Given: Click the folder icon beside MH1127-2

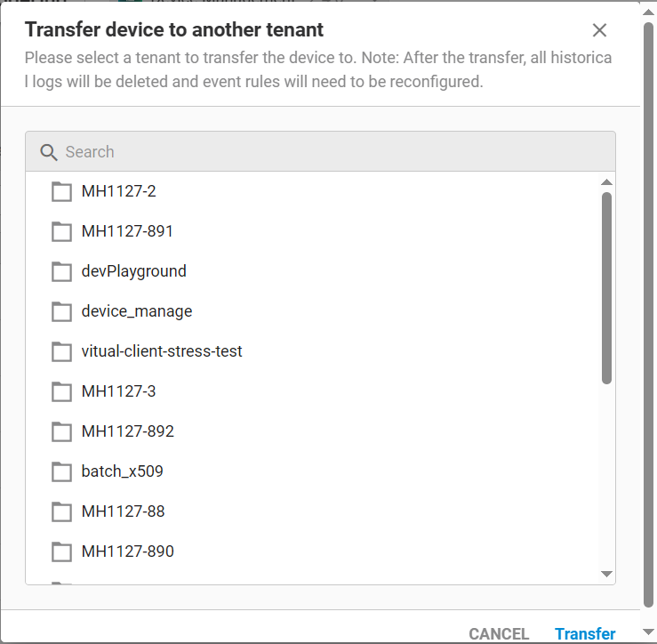Looking at the screenshot, I should point(61,191).
